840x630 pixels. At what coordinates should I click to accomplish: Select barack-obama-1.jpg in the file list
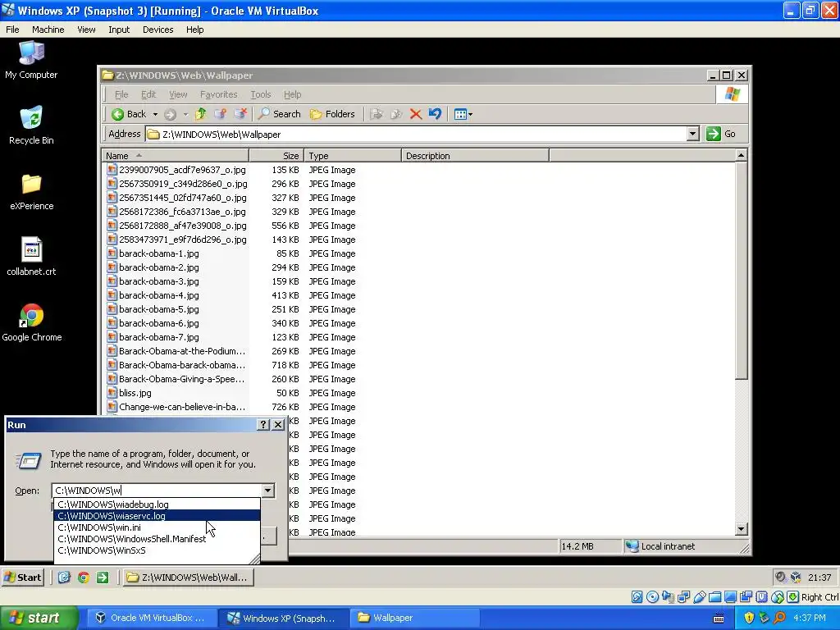pos(153,253)
